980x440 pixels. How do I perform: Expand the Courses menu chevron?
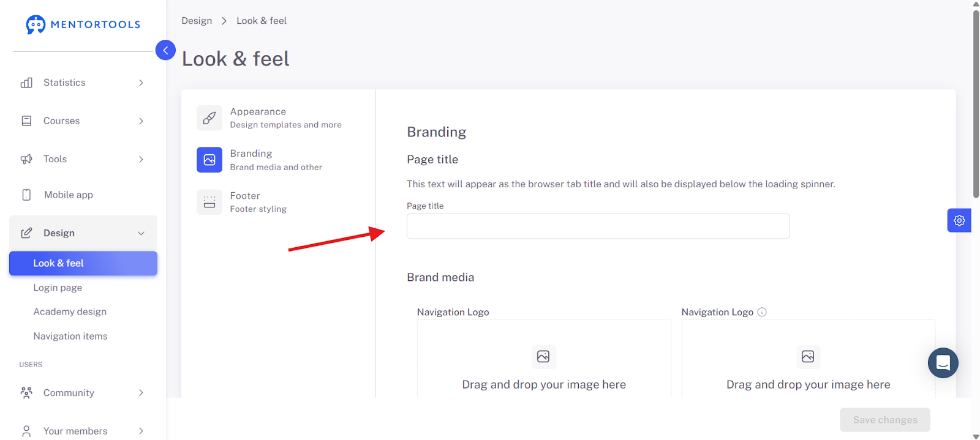click(141, 121)
